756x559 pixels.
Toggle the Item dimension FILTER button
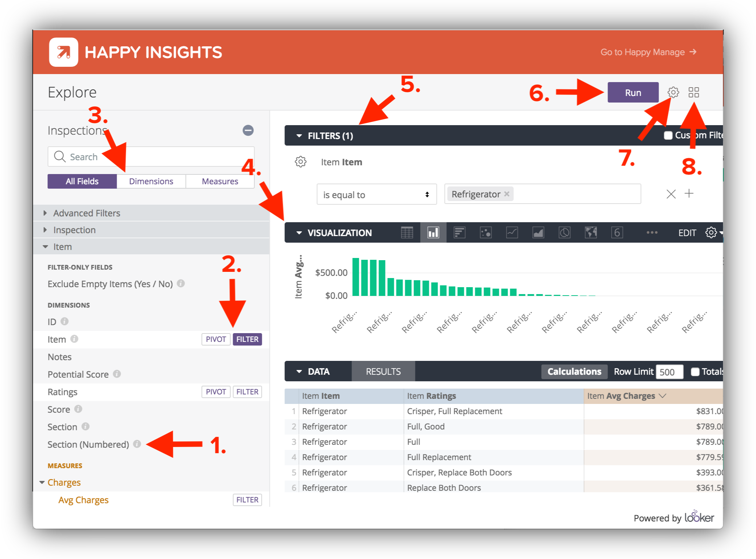tap(247, 339)
